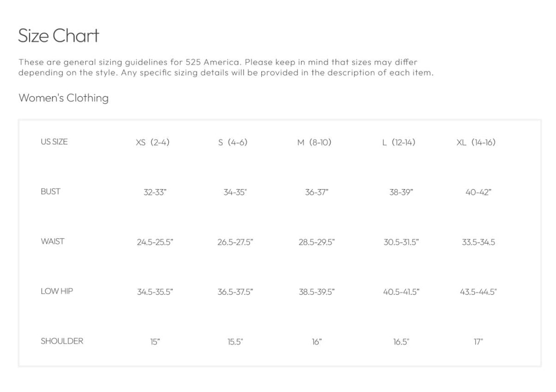The image size is (556, 392).
Task: Click the 33.5-34.5 waist value
Action: tap(479, 242)
